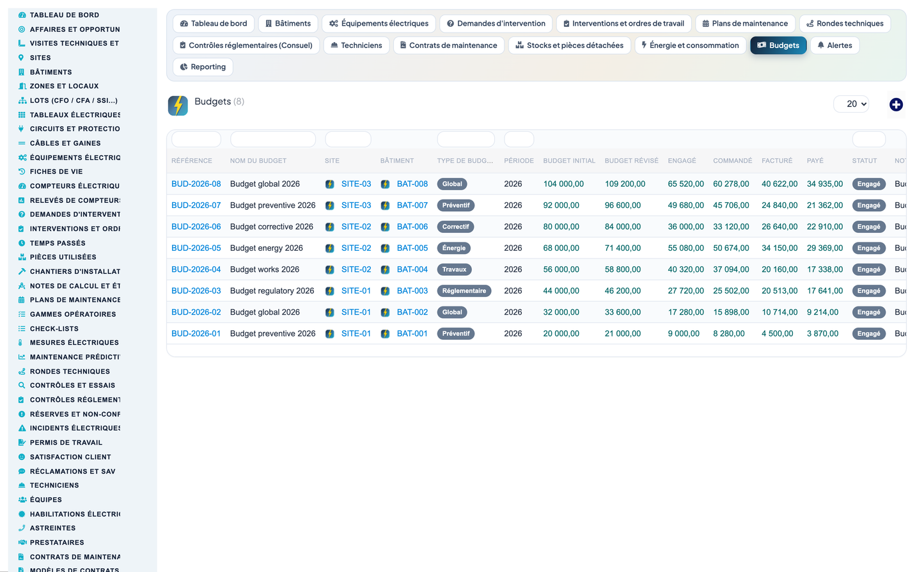
Task: Click the Bâtiments building icon in sidebar
Action: pos(22,72)
